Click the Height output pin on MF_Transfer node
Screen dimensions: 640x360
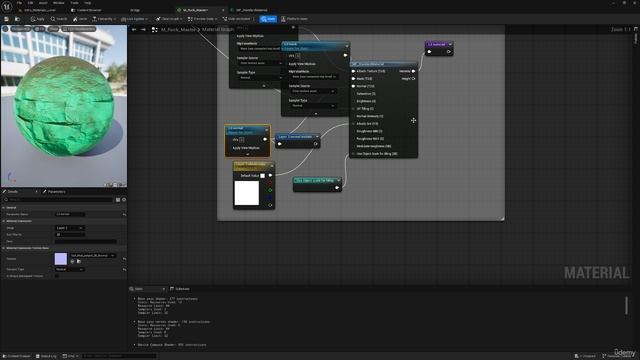point(413,78)
